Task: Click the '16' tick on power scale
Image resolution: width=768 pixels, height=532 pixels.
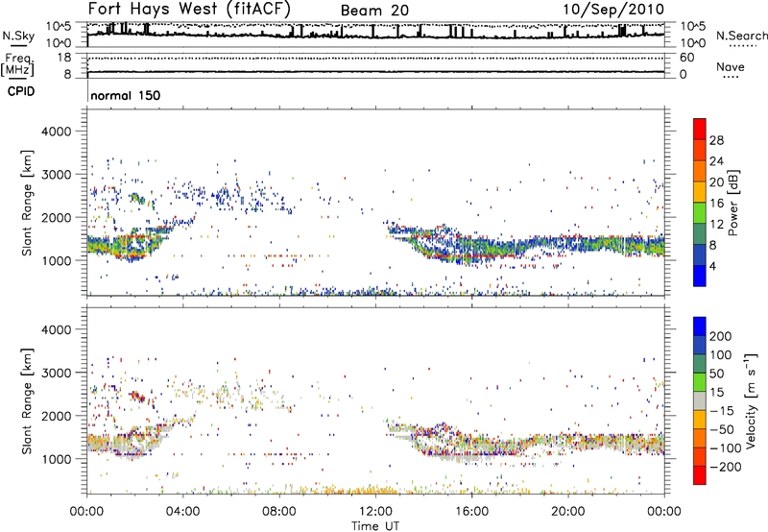Action: [716, 204]
